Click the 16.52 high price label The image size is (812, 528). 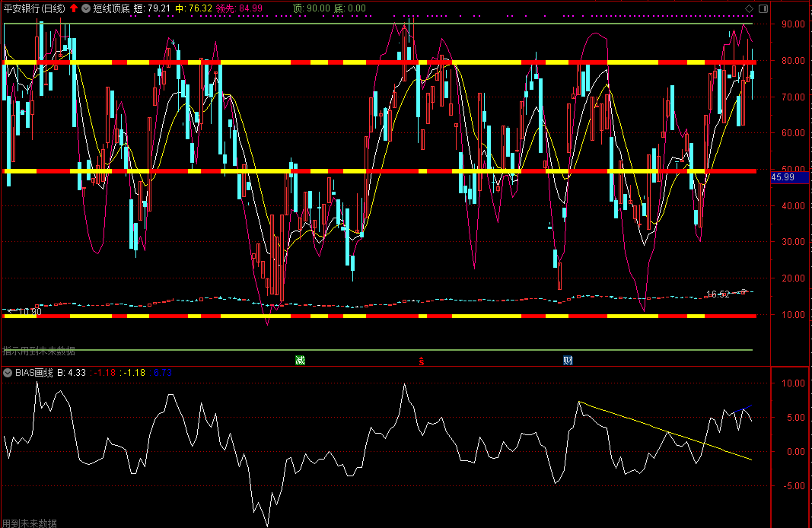718,294
